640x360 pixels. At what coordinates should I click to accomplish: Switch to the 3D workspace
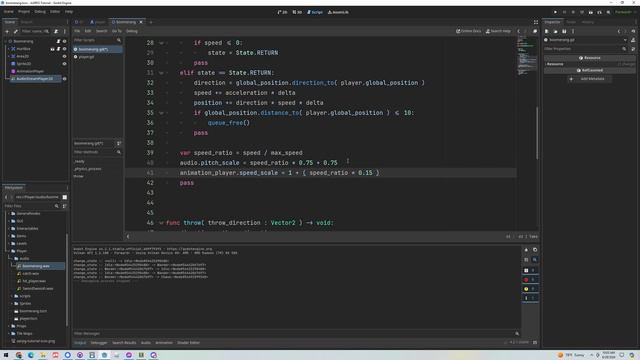click(x=297, y=12)
